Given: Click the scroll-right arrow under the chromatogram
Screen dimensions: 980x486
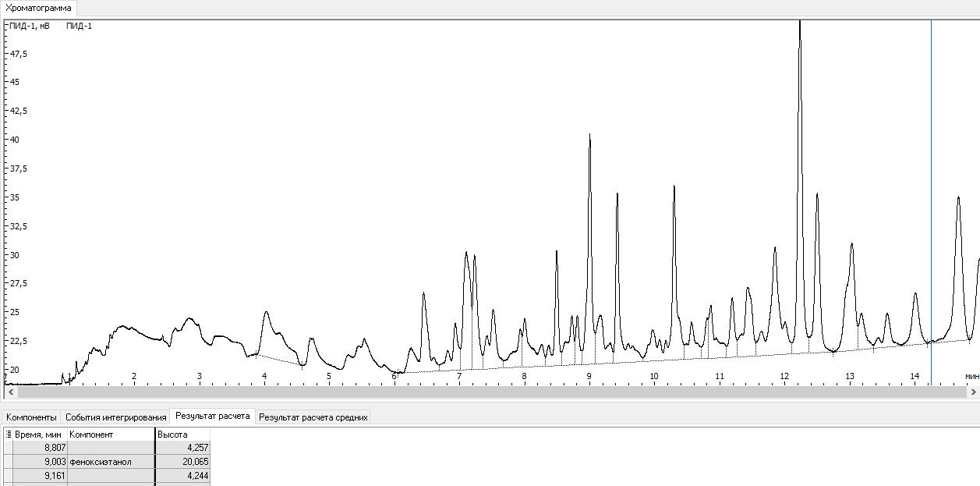Looking at the screenshot, I should tap(971, 393).
